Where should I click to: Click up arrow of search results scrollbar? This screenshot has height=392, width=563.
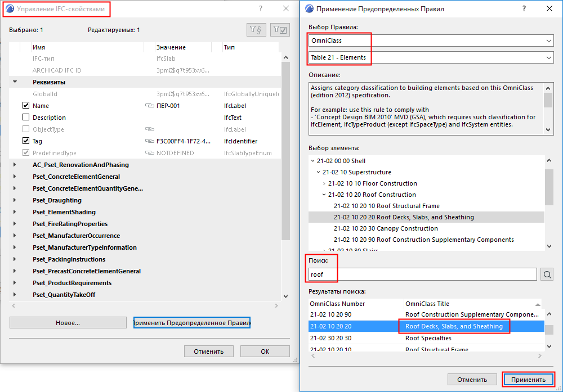549,314
